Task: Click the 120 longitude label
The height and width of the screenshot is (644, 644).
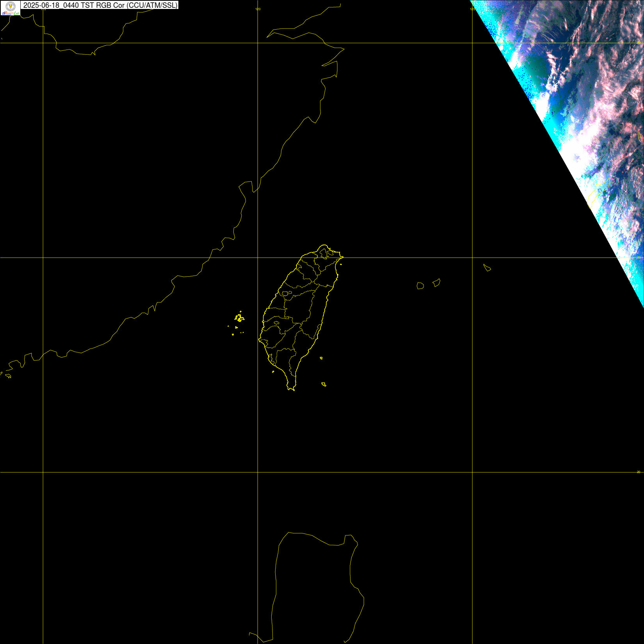Action: click(258, 9)
